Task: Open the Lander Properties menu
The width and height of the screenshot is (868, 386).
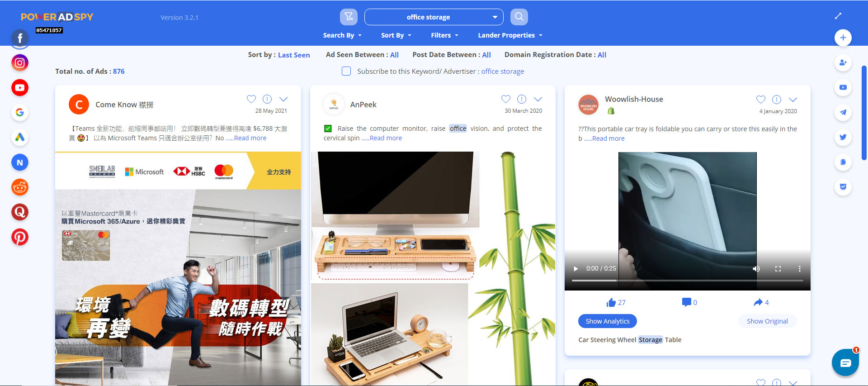Action: 510,35
